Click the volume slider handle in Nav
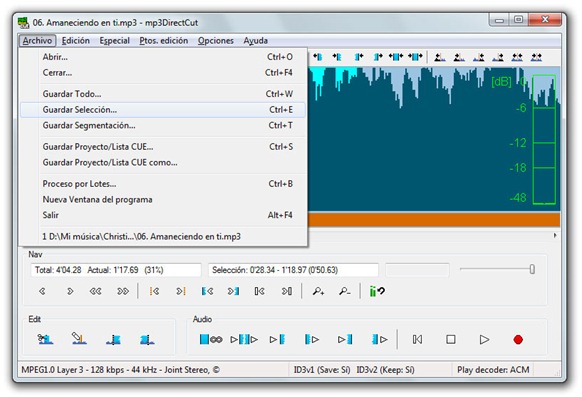Screen dimensions: 582x397 click(x=532, y=269)
